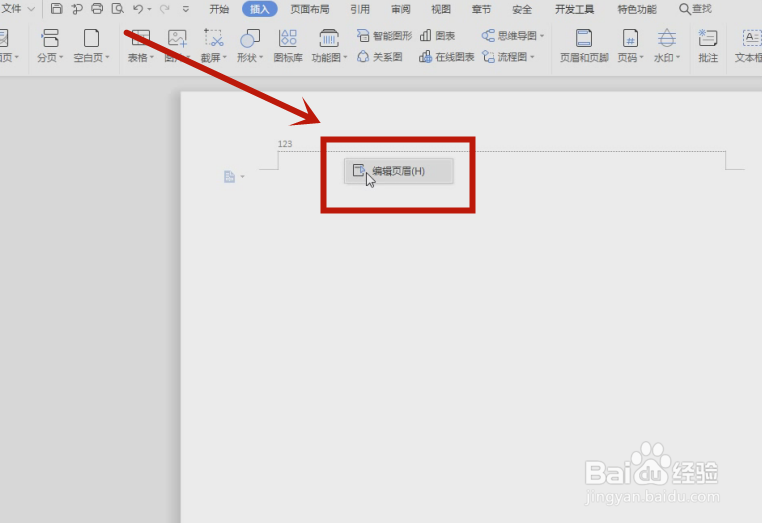Click the 编辑页眉(H) button
This screenshot has height=523, width=762.
(399, 171)
